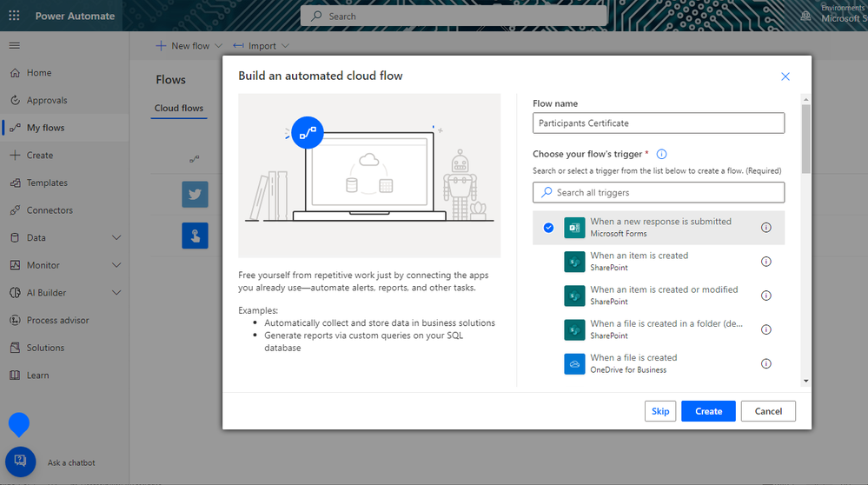Uncheck the When a new response is submitted trigger
868x485 pixels.
pyautogui.click(x=548, y=228)
